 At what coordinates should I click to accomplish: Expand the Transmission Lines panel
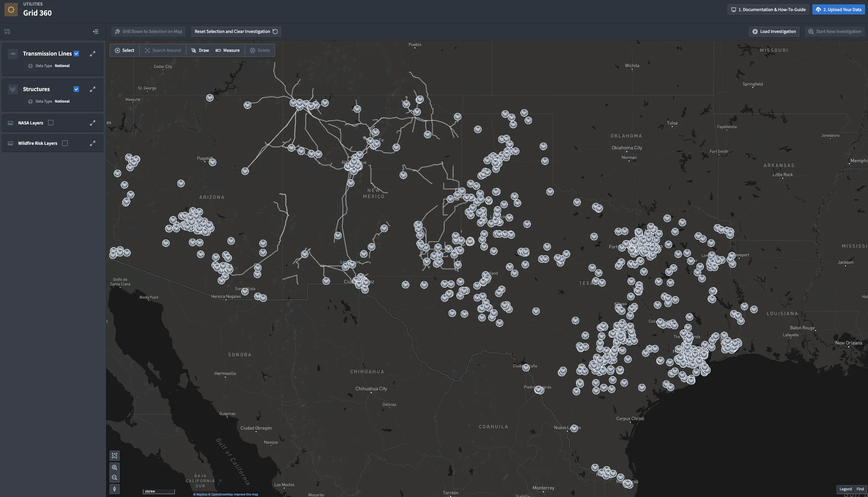[93, 54]
